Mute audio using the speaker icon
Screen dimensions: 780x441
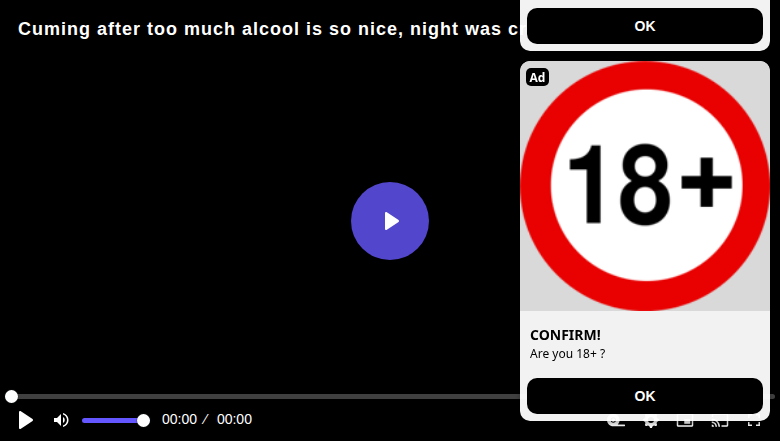point(61,420)
